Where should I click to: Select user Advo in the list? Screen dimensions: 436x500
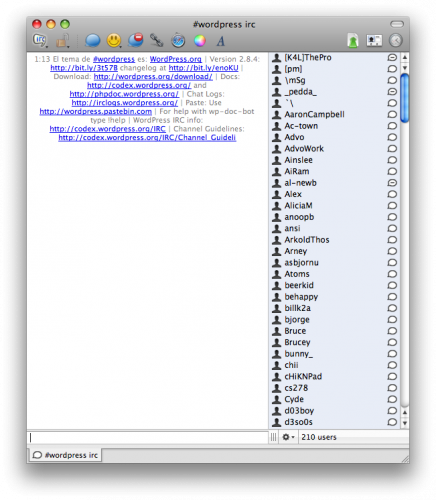pyautogui.click(x=335, y=137)
